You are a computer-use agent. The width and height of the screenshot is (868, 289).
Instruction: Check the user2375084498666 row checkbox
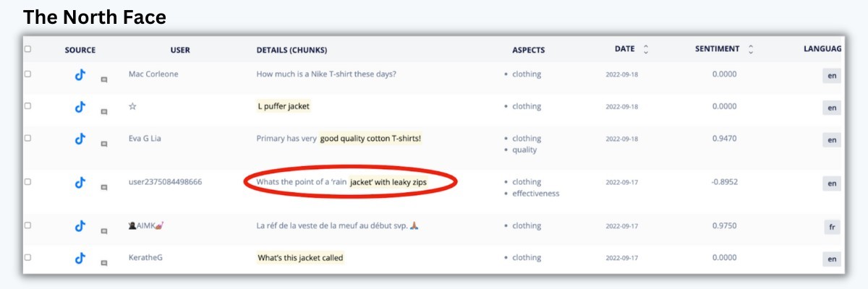click(28, 182)
